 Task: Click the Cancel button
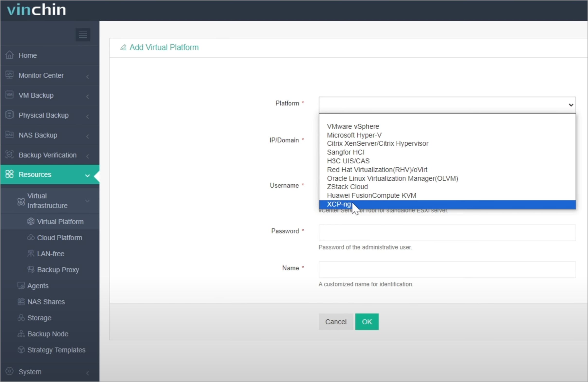click(336, 321)
